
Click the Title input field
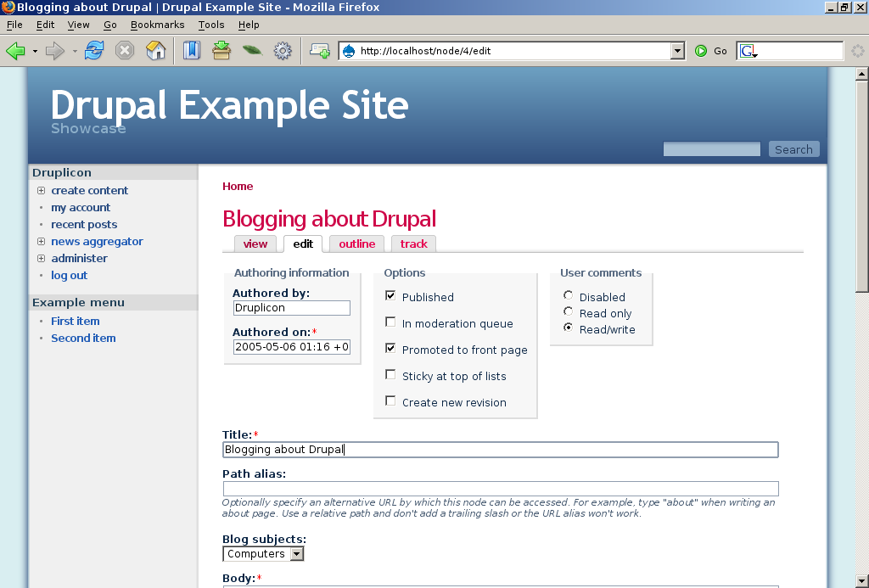(x=501, y=450)
